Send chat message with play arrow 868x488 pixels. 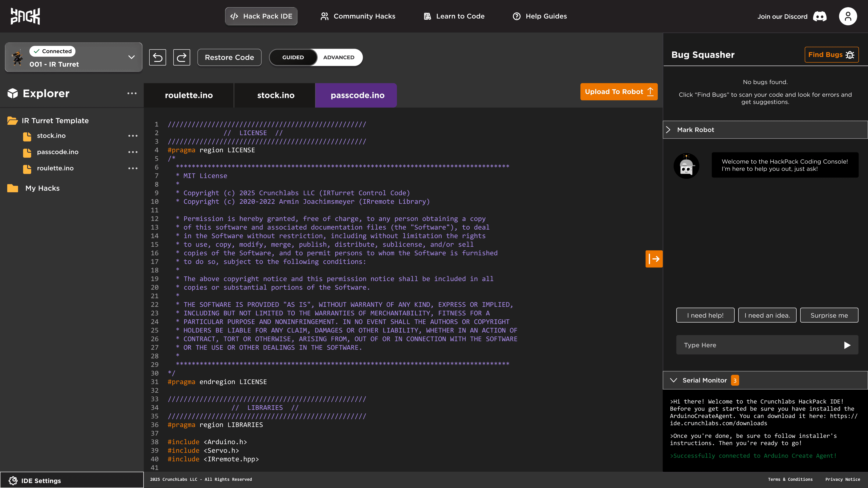coord(847,345)
